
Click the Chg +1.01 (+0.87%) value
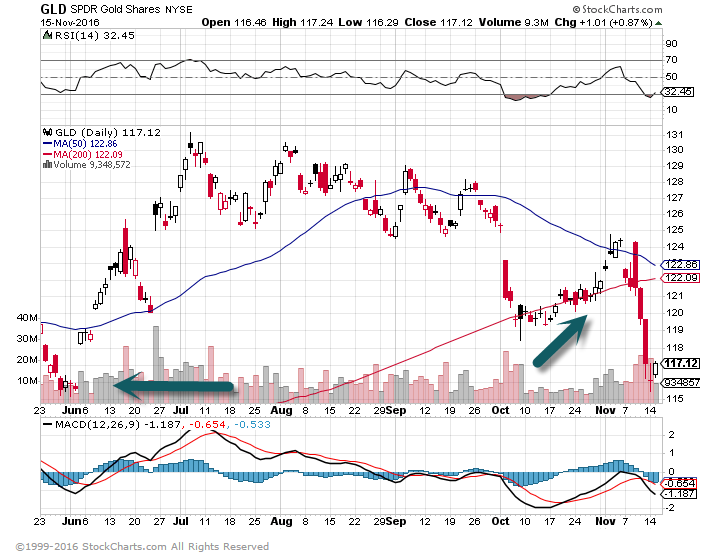[x=603, y=22]
